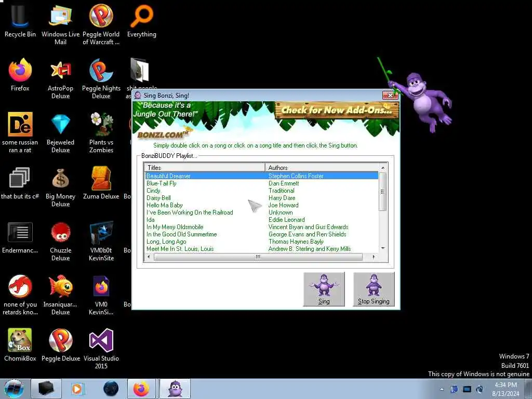Switch to BonziBuddy taskbar button

pyautogui.click(x=175, y=389)
